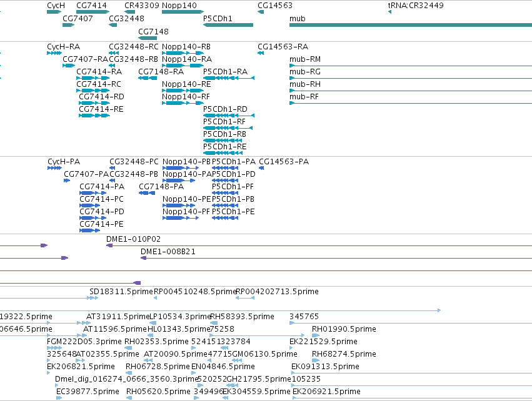
Task: Open the CR43309 gene label
Action: pyautogui.click(x=142, y=6)
